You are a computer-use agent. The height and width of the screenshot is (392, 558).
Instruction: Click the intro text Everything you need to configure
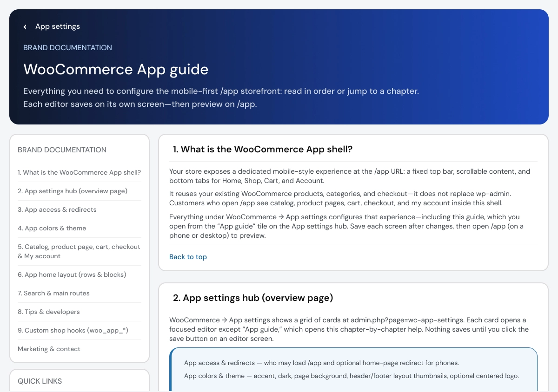coord(221,98)
